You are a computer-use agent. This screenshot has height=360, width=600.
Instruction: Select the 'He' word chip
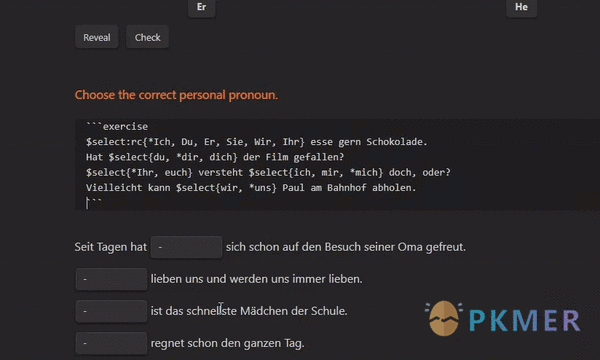(x=521, y=7)
